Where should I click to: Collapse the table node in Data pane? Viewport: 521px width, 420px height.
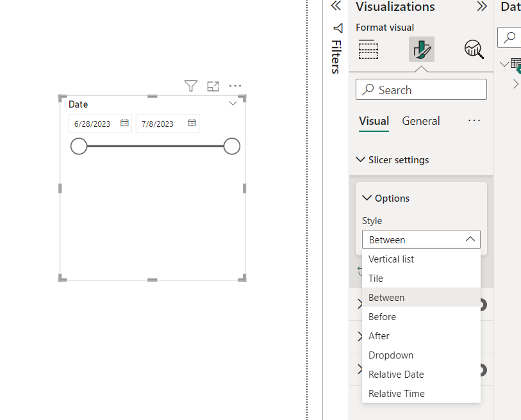click(x=504, y=64)
